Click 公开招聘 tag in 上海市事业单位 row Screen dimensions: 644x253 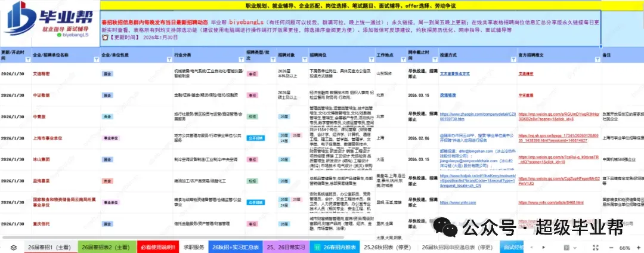point(256,138)
